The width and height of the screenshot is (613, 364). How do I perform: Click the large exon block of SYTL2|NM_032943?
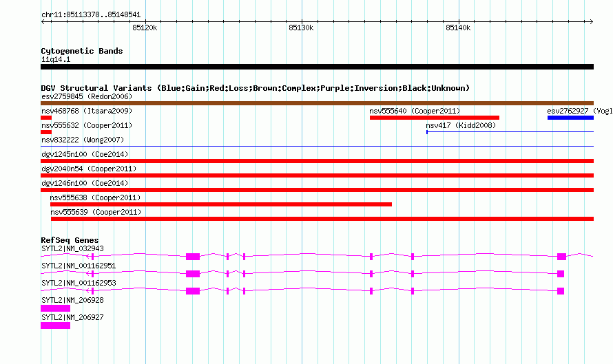tap(193, 257)
